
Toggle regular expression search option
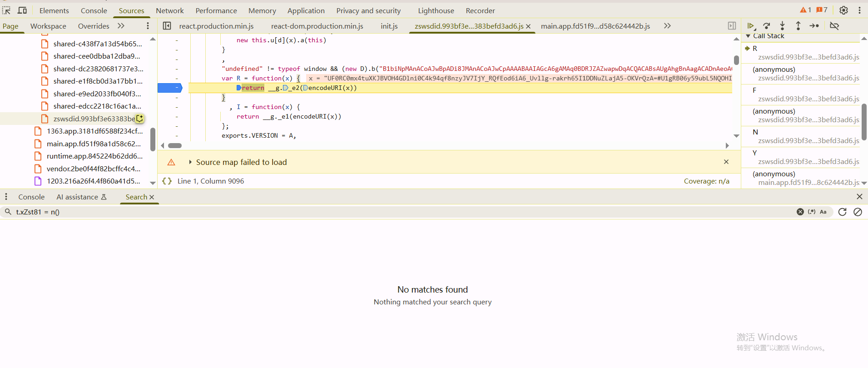pyautogui.click(x=812, y=212)
